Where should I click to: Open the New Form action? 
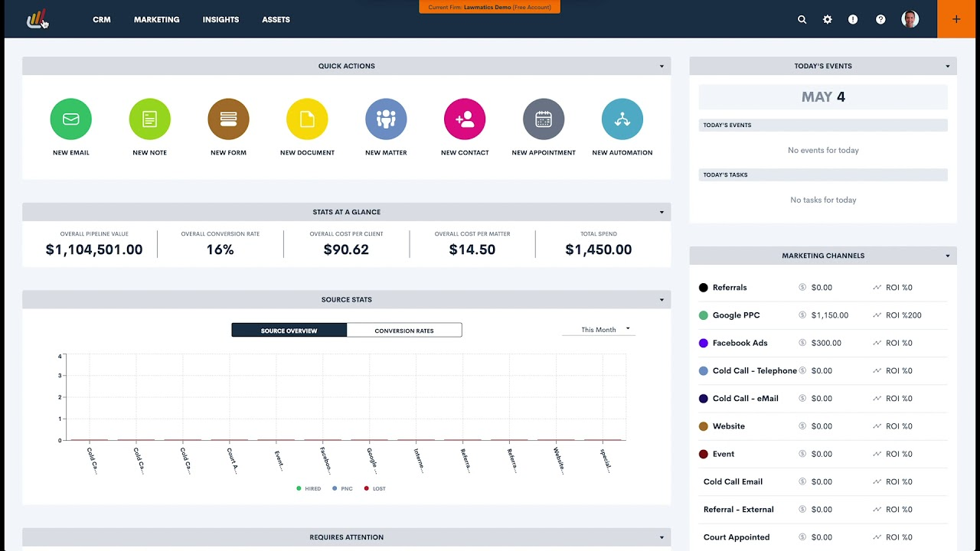click(x=228, y=119)
